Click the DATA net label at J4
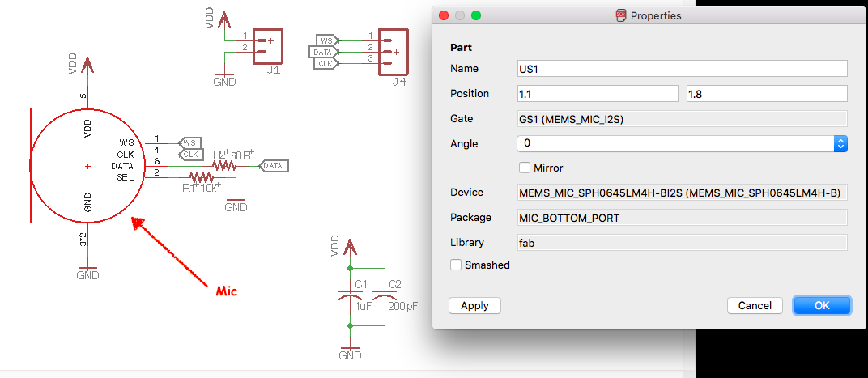868x378 pixels. coord(323,52)
